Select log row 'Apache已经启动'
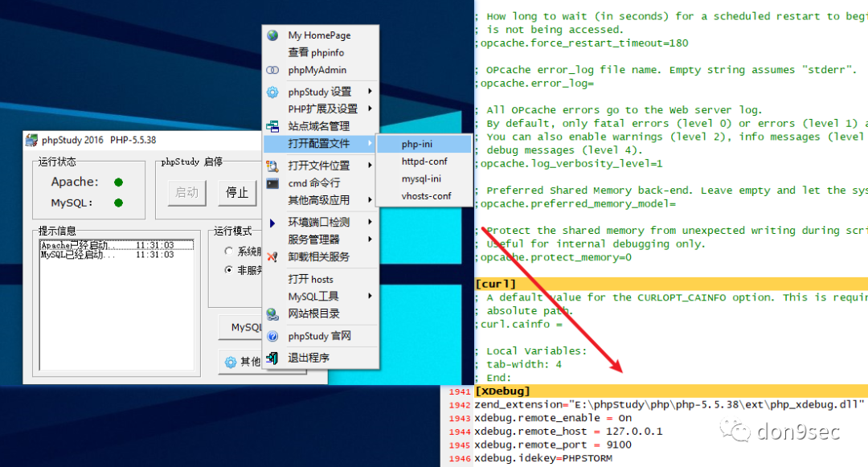 [117, 245]
